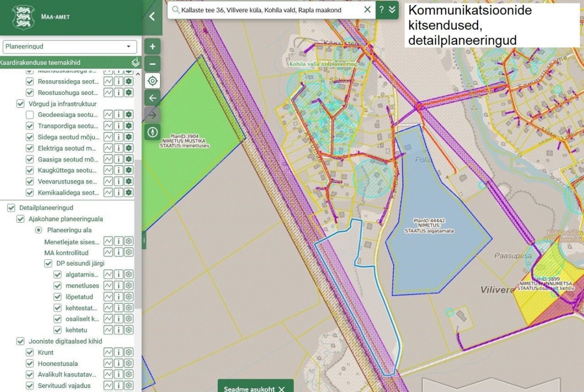
Task: Click the address search field
Action: (x=271, y=10)
